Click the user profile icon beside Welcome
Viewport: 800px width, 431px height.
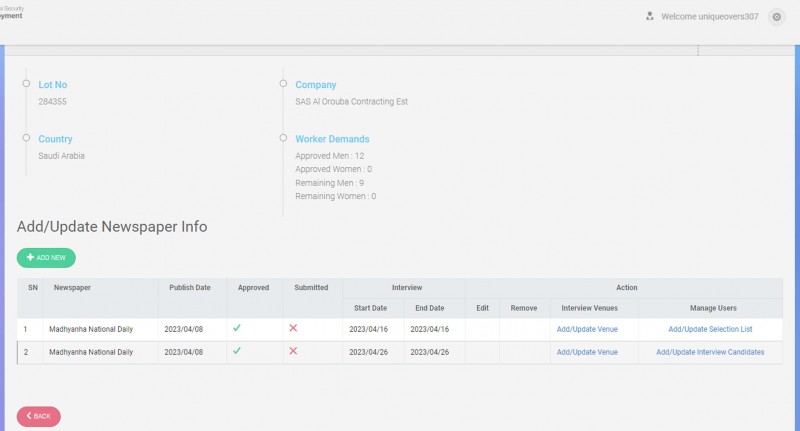click(x=650, y=17)
